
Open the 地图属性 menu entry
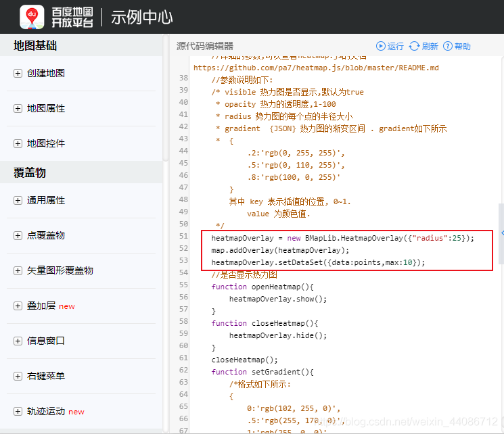(x=45, y=108)
